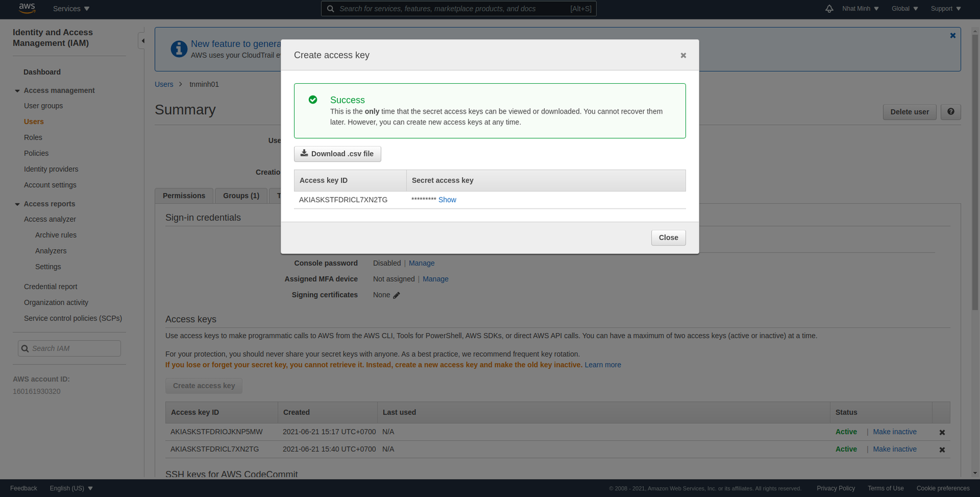Open the Permissions tab
Viewport: 980px width, 497px height.
pos(184,196)
